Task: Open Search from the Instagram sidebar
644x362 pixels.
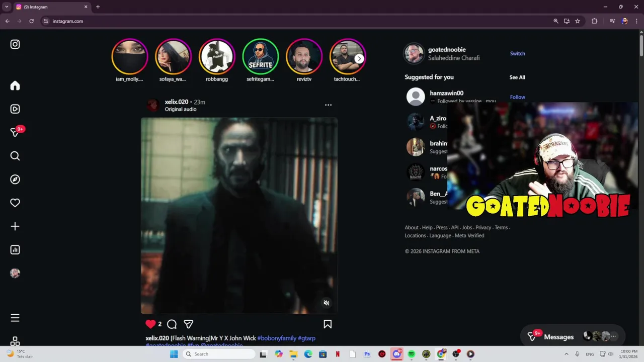Action: [15, 156]
